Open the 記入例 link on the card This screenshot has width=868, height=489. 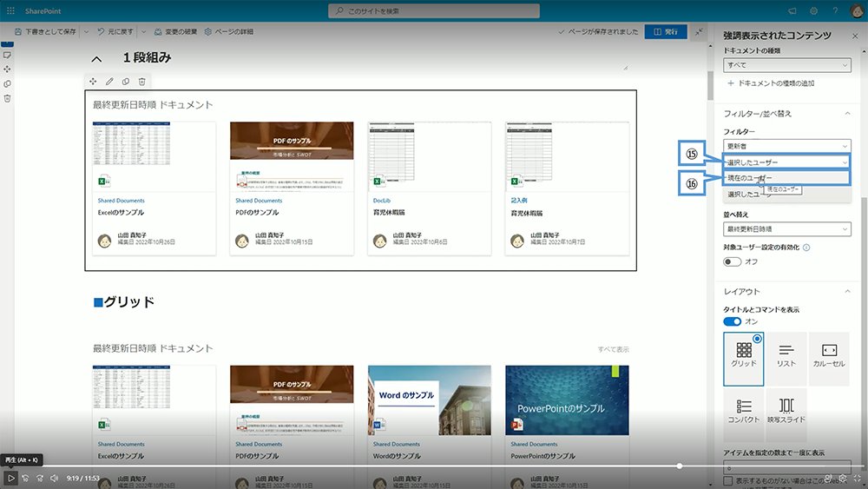click(x=519, y=201)
